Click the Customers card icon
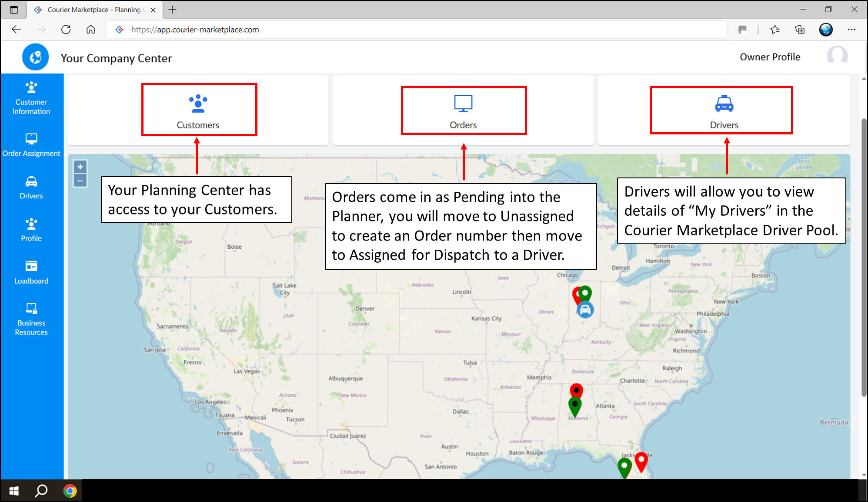This screenshot has width=868, height=502. pyautogui.click(x=198, y=104)
